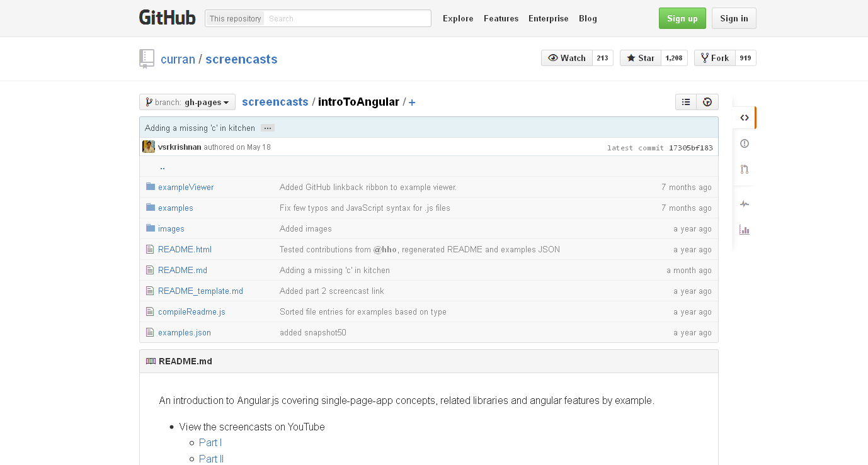This screenshot has height=465, width=868.
Task: Click vsrkrishnan's avatar image
Action: [149, 147]
